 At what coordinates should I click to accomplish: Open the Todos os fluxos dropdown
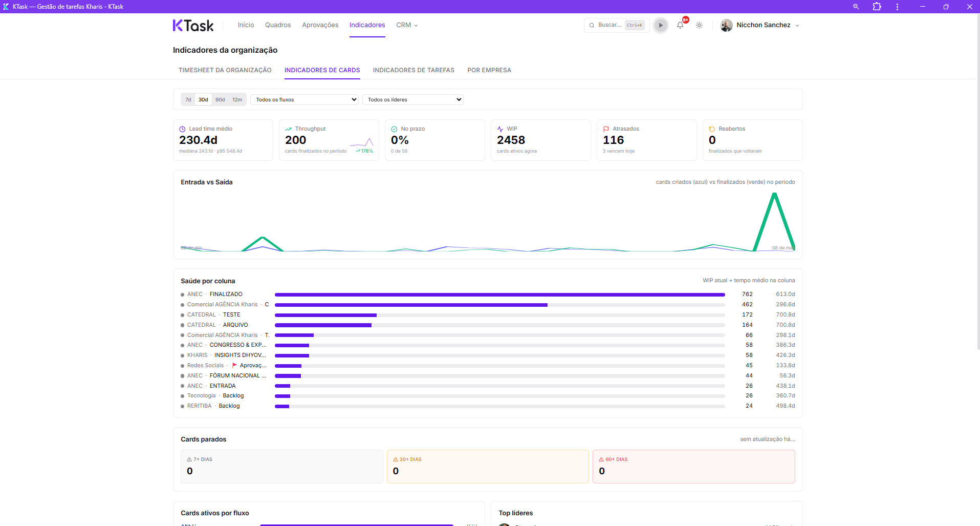[304, 99]
